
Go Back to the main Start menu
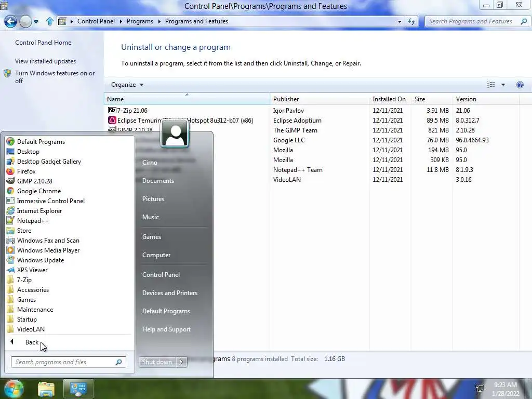click(x=32, y=342)
